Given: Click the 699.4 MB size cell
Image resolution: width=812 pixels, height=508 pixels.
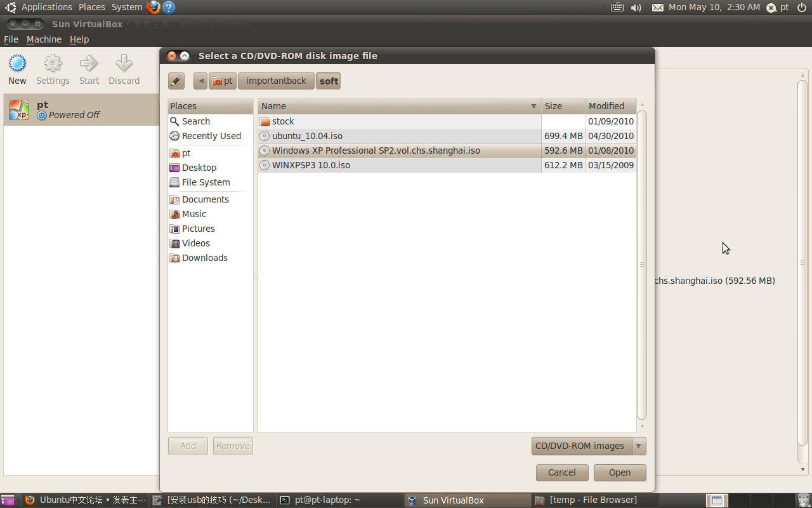Looking at the screenshot, I should pyautogui.click(x=563, y=136).
